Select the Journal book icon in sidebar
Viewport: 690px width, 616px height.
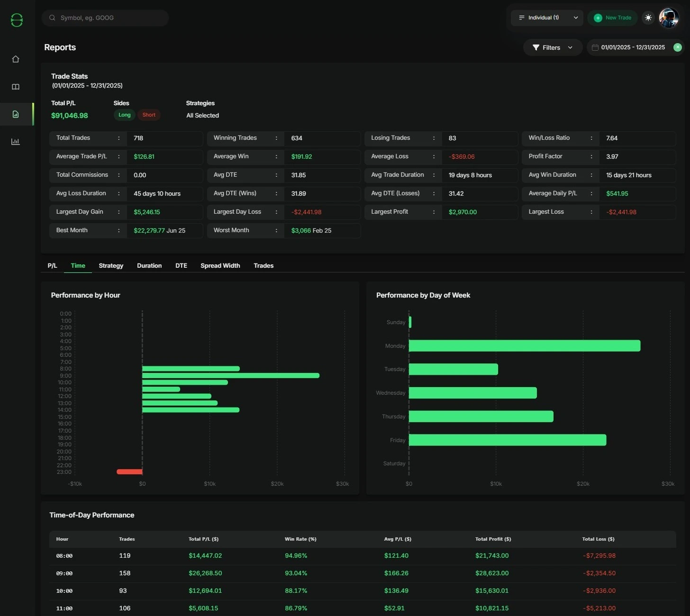(16, 87)
